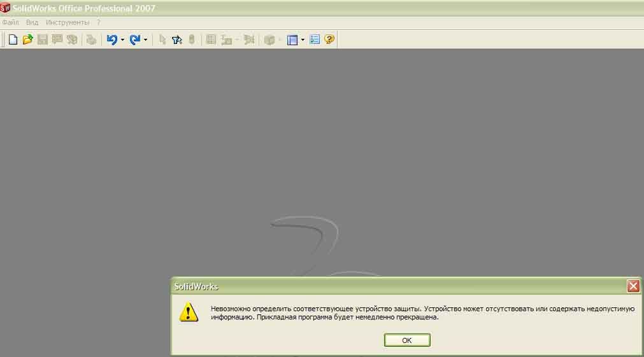Click the disabled Make Drawing from Part icon

57,39
